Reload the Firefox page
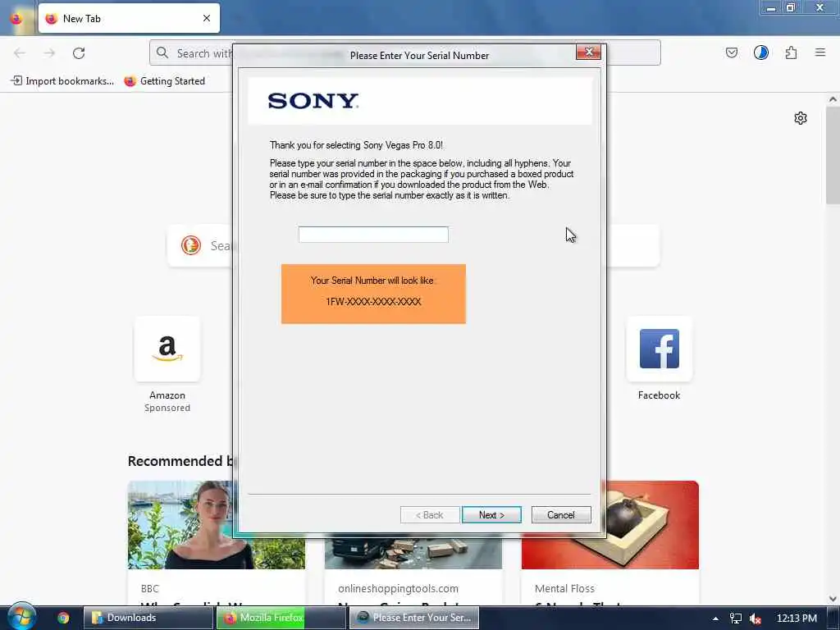Image resolution: width=840 pixels, height=630 pixels. pos(79,53)
